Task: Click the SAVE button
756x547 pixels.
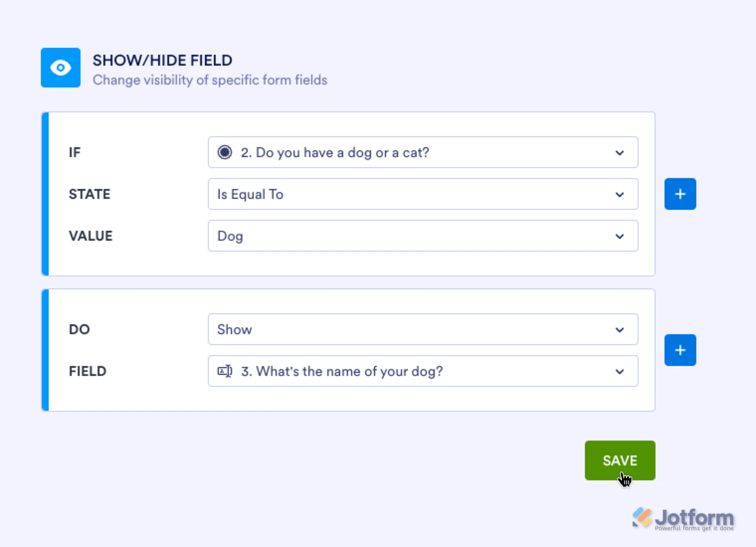Action: [620, 460]
